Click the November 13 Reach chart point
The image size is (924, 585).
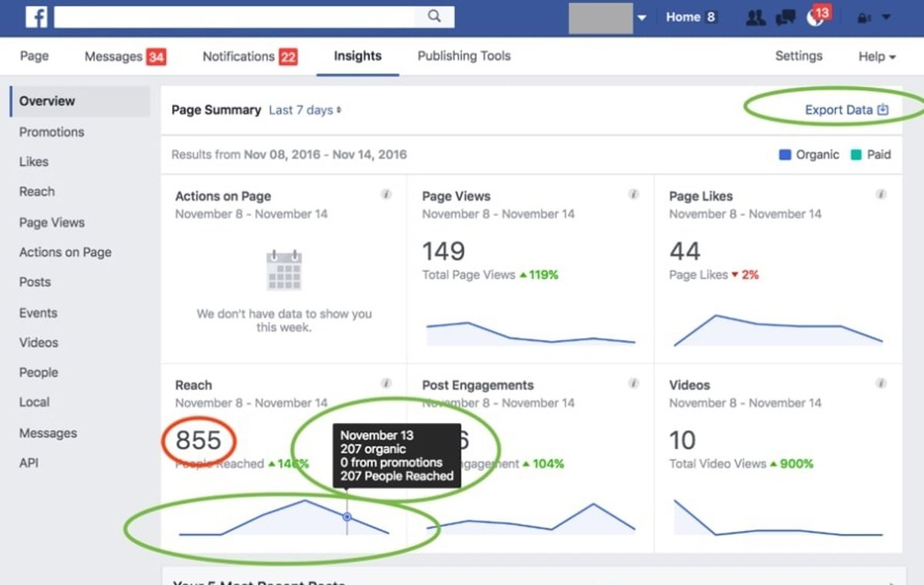347,516
